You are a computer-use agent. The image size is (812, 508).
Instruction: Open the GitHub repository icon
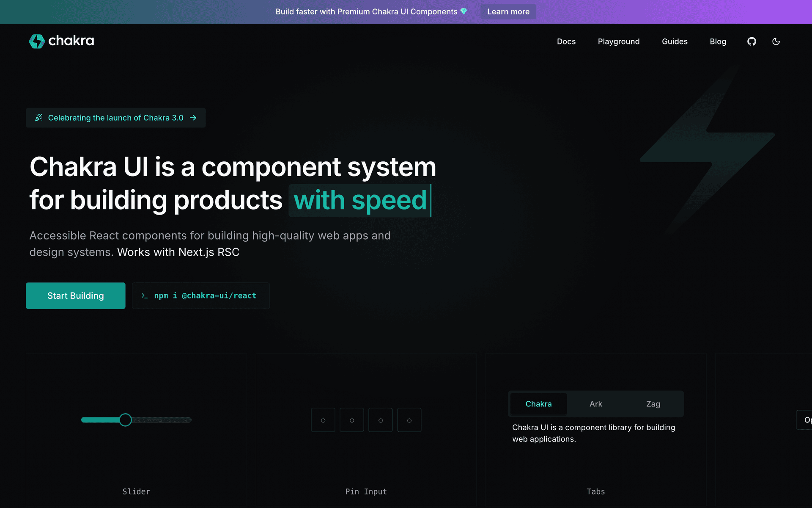pos(752,41)
